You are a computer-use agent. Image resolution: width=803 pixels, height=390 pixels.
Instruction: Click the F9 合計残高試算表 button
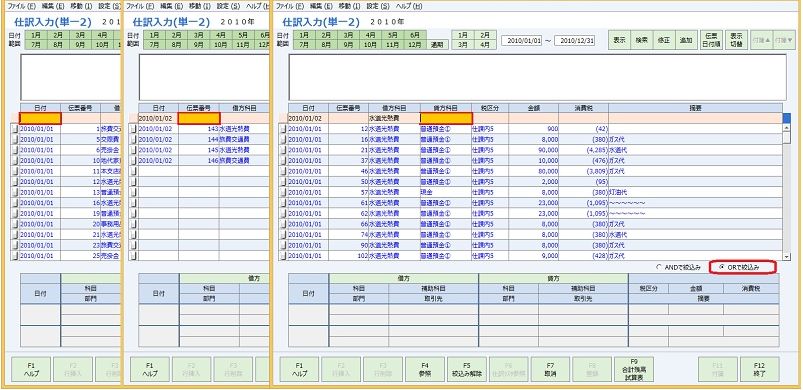click(635, 370)
